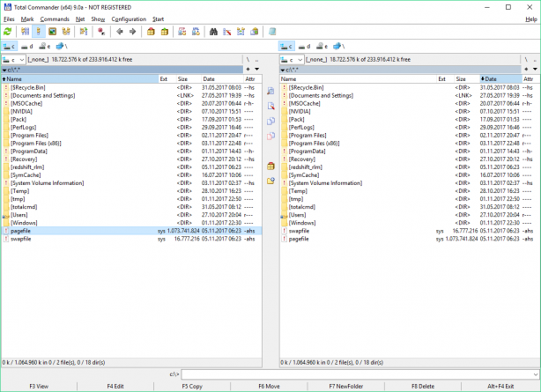Open right panel directory hotlist diamond
The height and width of the screenshot is (392, 541).
pos(526,69)
